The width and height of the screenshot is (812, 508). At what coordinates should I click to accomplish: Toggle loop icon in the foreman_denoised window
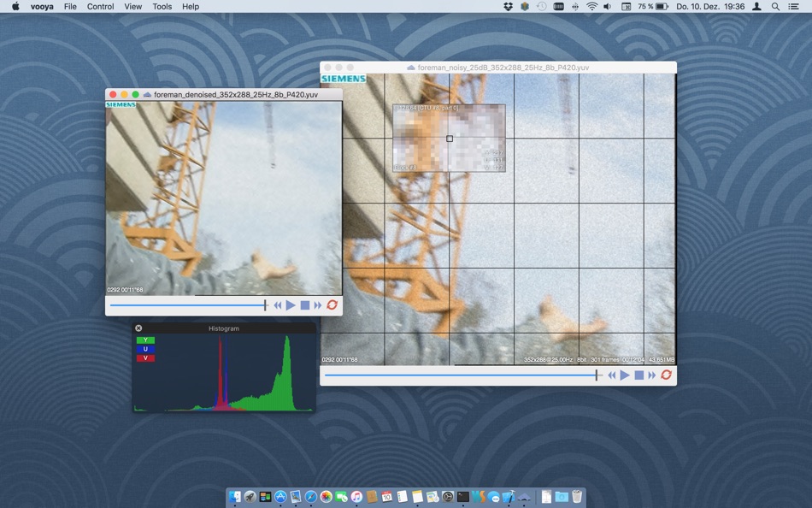click(332, 304)
